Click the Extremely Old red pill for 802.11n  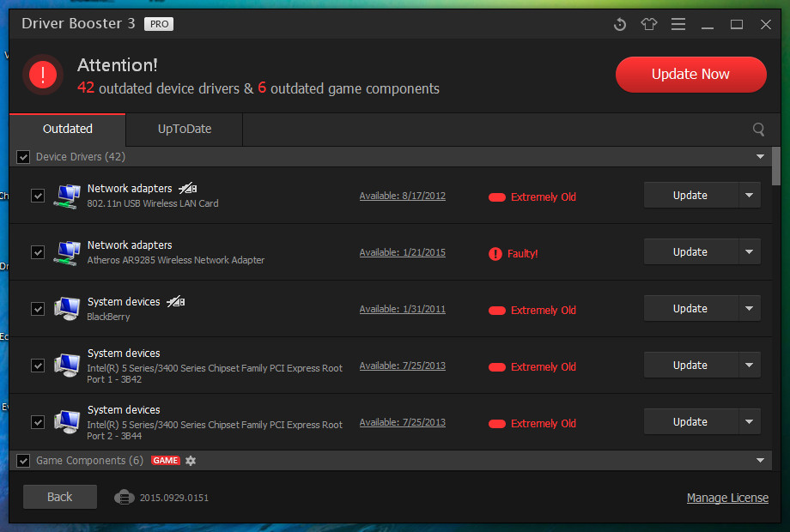pos(497,197)
